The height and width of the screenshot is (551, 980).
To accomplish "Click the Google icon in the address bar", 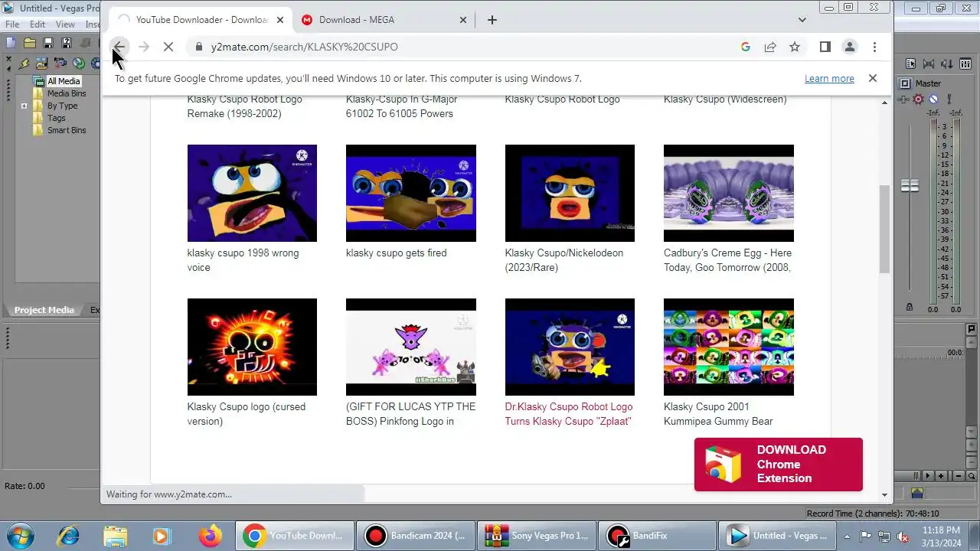I will (746, 47).
